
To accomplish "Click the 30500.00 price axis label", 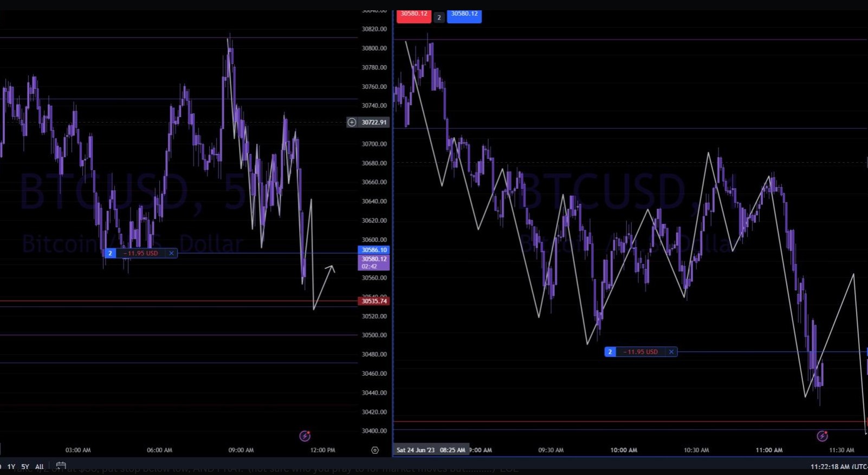I will (374, 335).
